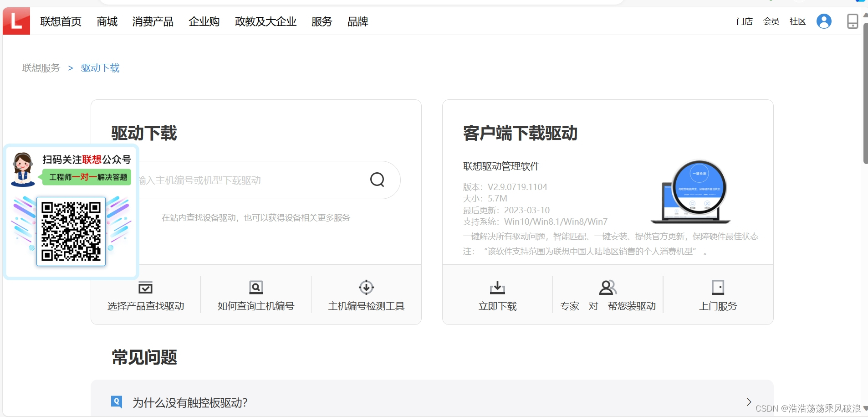Expand the 为什么没有触控板驱动 chevron arrow
868x417 pixels.
point(749,402)
